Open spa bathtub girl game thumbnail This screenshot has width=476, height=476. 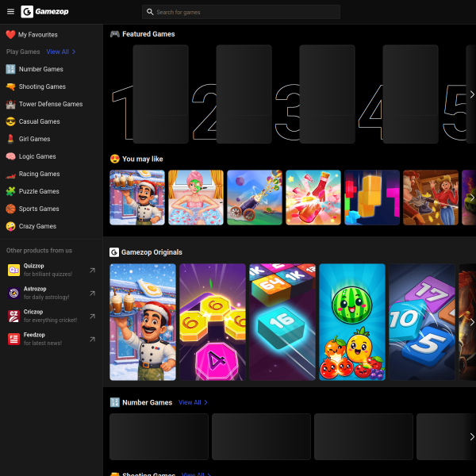coord(196,198)
